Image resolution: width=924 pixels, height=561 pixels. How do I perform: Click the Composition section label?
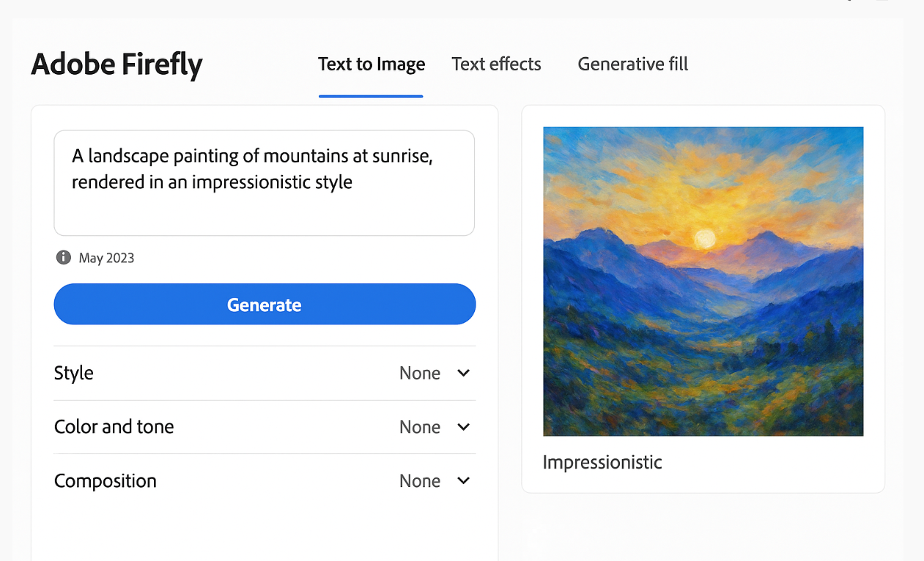point(106,480)
